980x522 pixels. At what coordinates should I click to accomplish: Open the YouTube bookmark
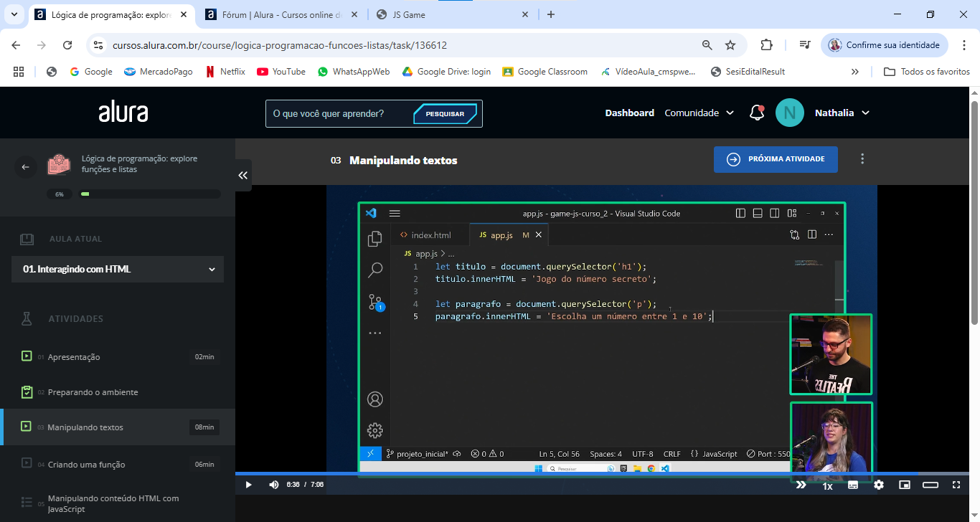click(x=281, y=72)
